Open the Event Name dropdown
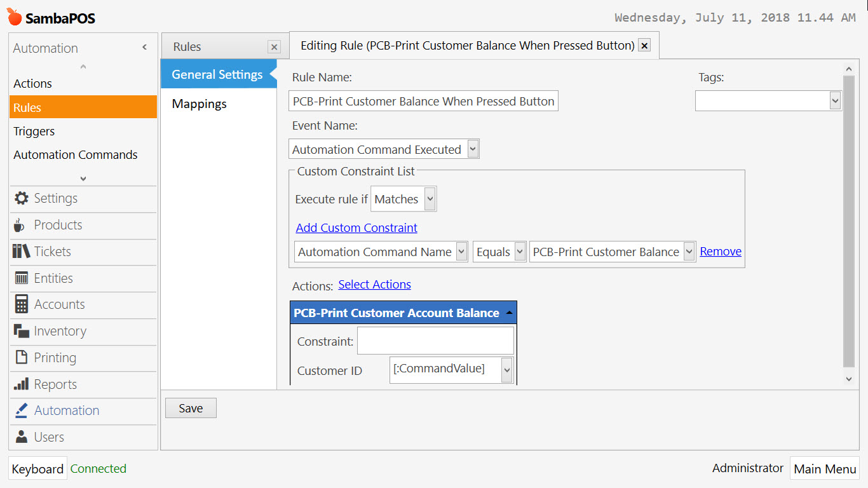868x488 pixels. [x=473, y=149]
